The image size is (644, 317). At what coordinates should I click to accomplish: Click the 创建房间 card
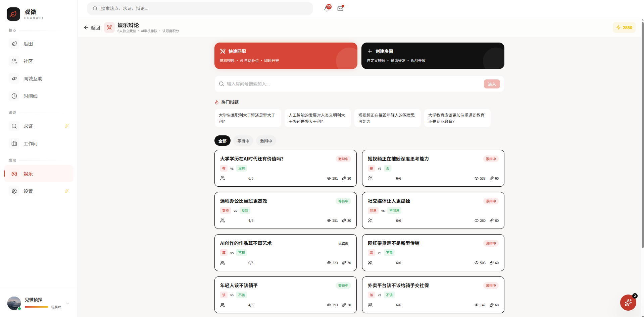(x=433, y=56)
